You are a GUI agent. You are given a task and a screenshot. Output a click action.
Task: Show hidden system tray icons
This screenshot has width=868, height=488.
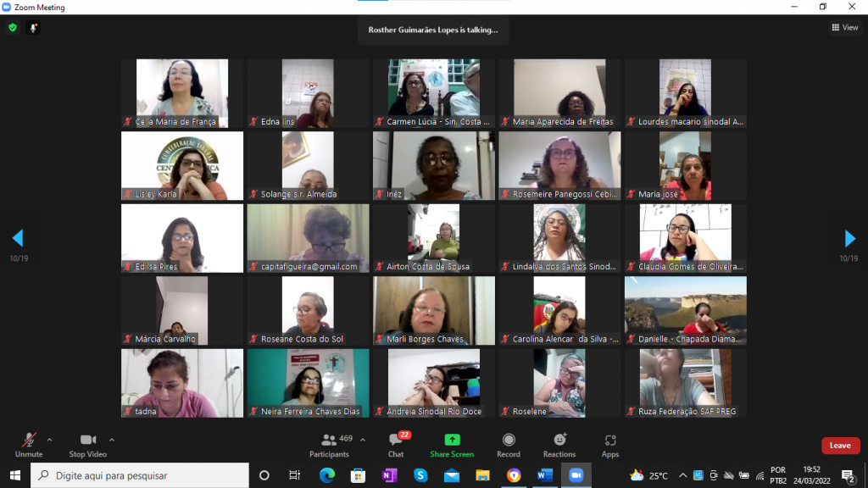(x=682, y=475)
